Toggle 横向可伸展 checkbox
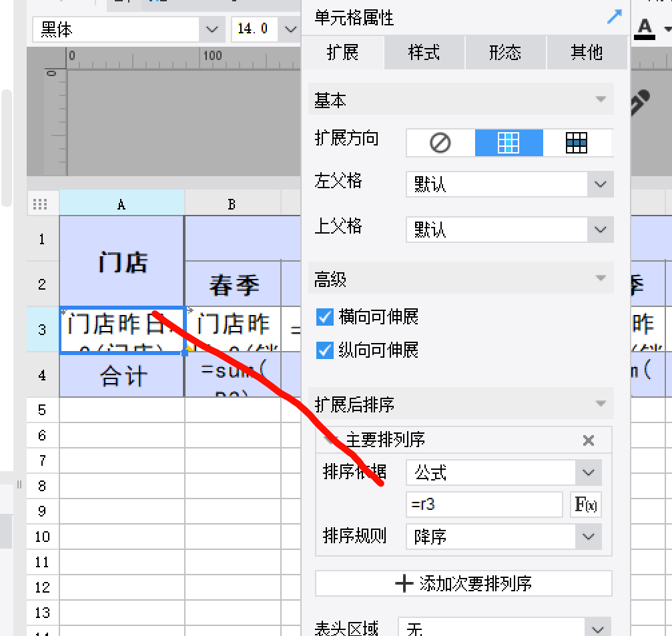Screen dimensions: 672x636 [x=324, y=318]
